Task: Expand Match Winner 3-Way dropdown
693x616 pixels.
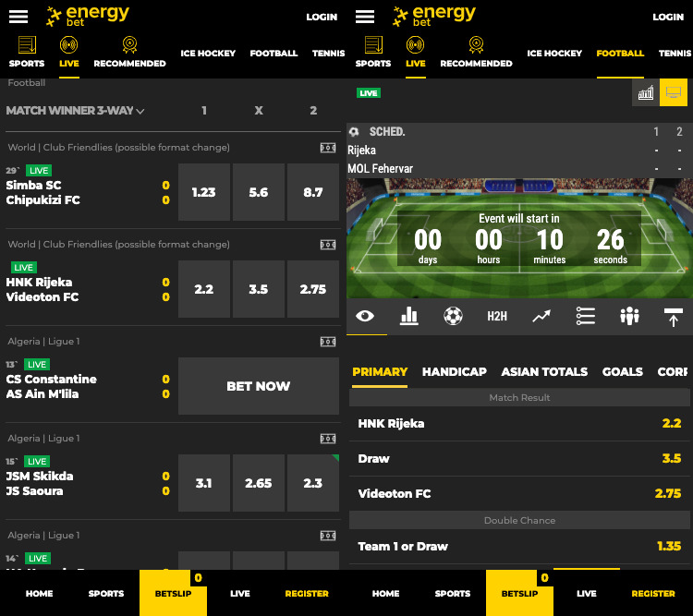Action: click(x=75, y=111)
